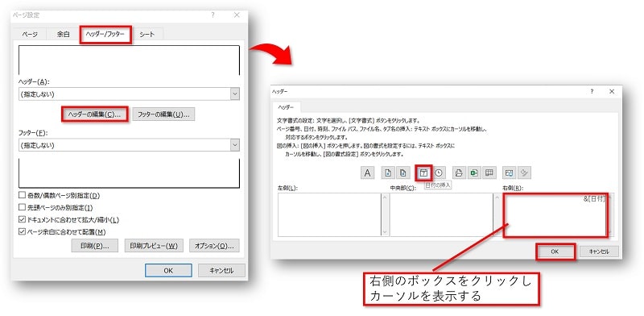Screen dimensions: 644x316
Task: Open help in the ページ設定 dialog
Action: click(213, 15)
